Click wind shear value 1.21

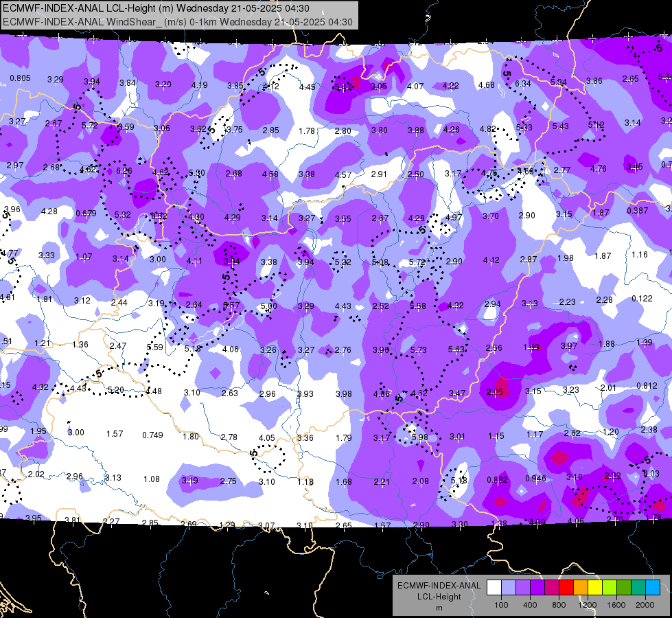[43, 343]
